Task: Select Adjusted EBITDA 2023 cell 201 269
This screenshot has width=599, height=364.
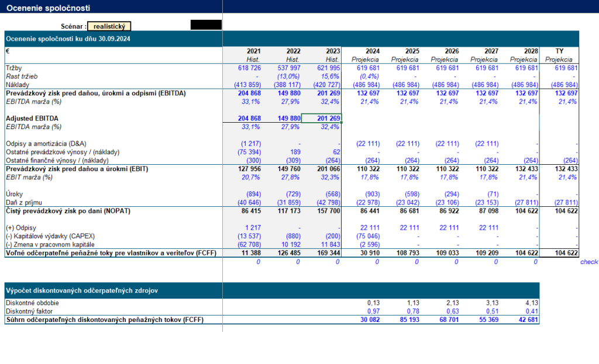Action: click(321, 118)
